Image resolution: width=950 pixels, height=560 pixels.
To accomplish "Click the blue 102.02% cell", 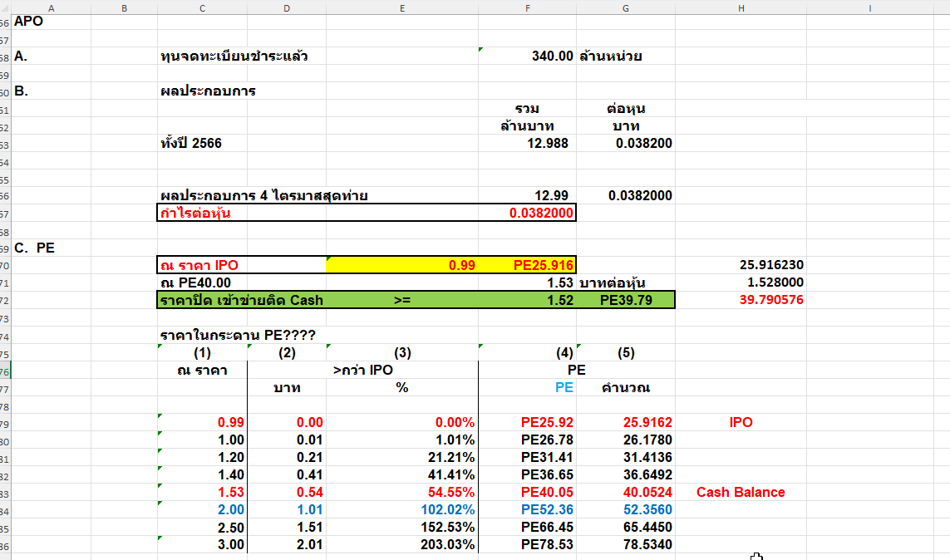I will pyautogui.click(x=402, y=510).
